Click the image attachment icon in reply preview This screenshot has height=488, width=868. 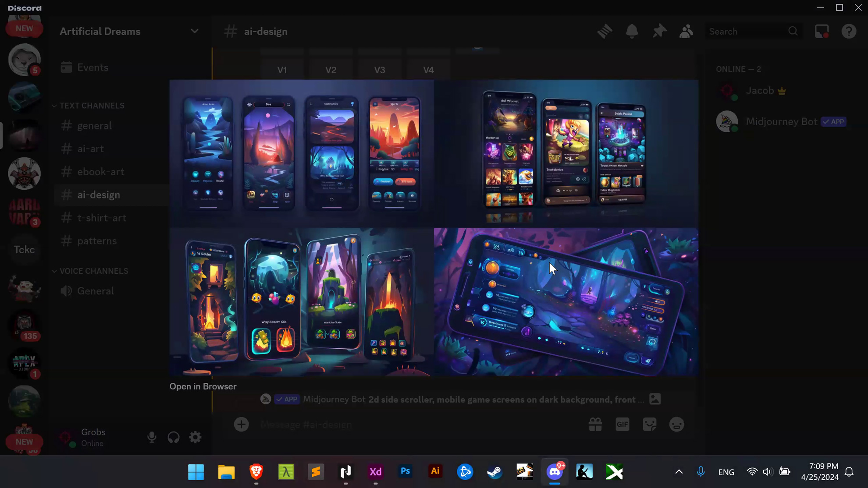click(655, 399)
